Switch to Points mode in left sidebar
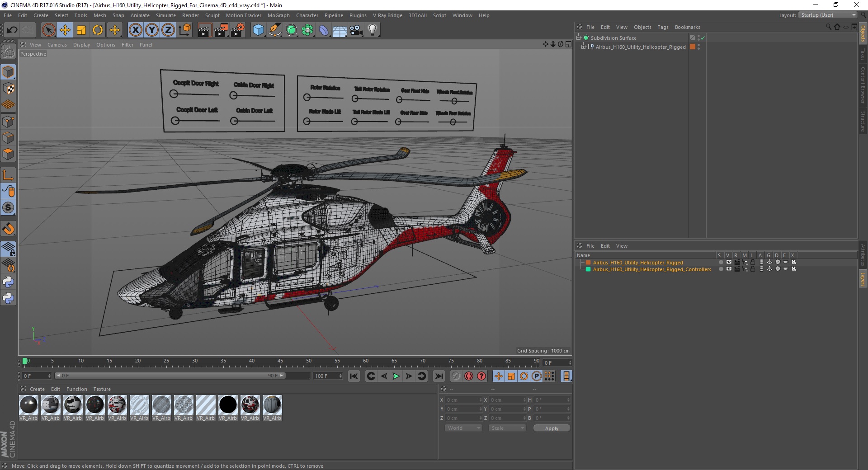Viewport: 868px width, 470px height. [8, 121]
